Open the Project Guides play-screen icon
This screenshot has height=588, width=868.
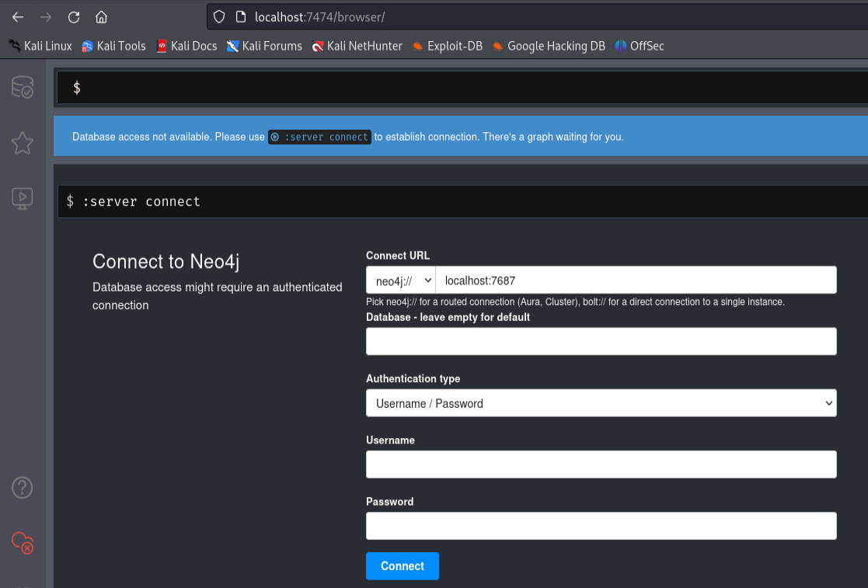pyautogui.click(x=23, y=198)
